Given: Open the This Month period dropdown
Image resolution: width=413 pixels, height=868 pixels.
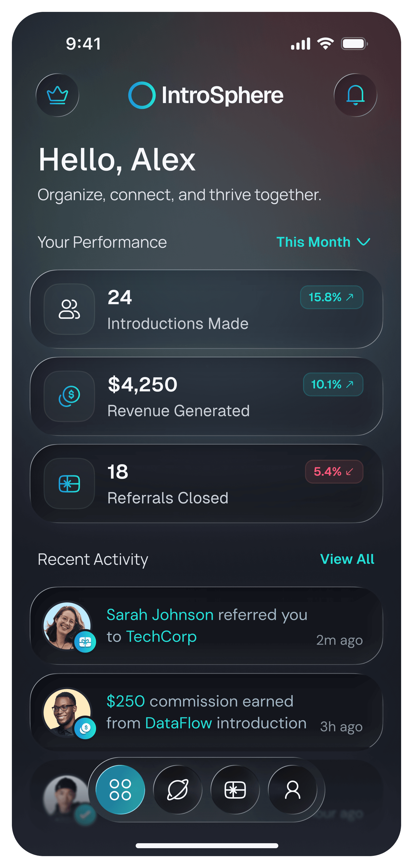Looking at the screenshot, I should point(313,242).
